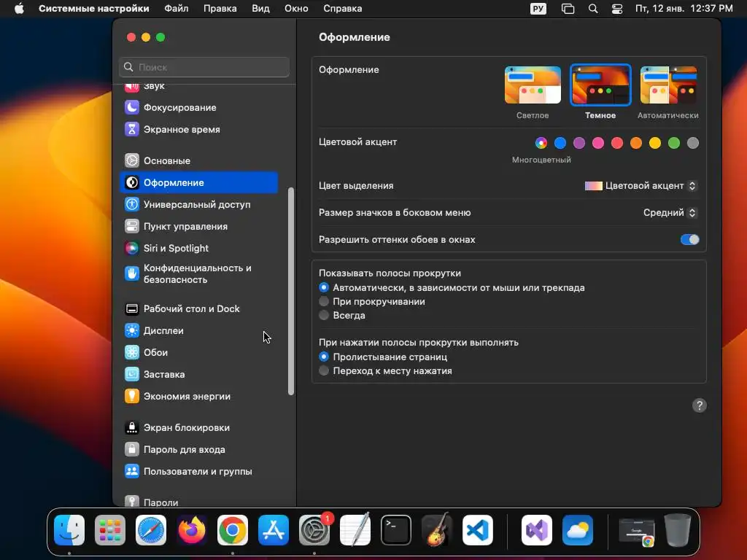Open App Store in the Dock
Viewport: 747px width, 560px height.
274,530
